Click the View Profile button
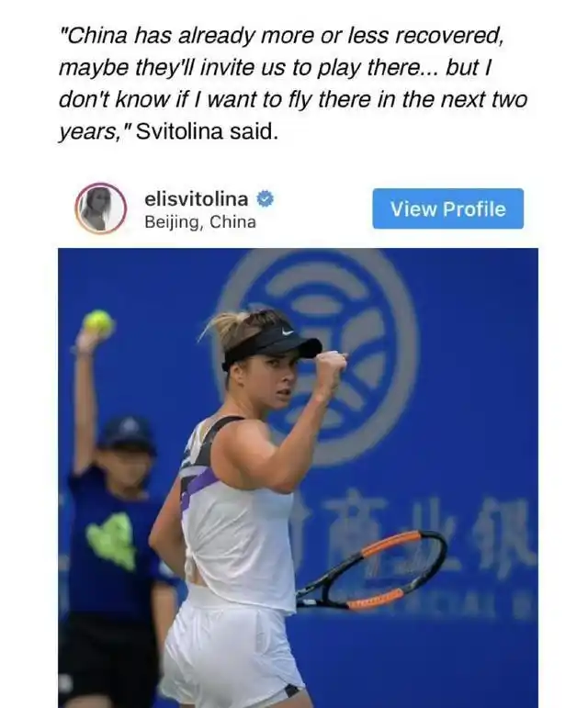 coord(447,208)
